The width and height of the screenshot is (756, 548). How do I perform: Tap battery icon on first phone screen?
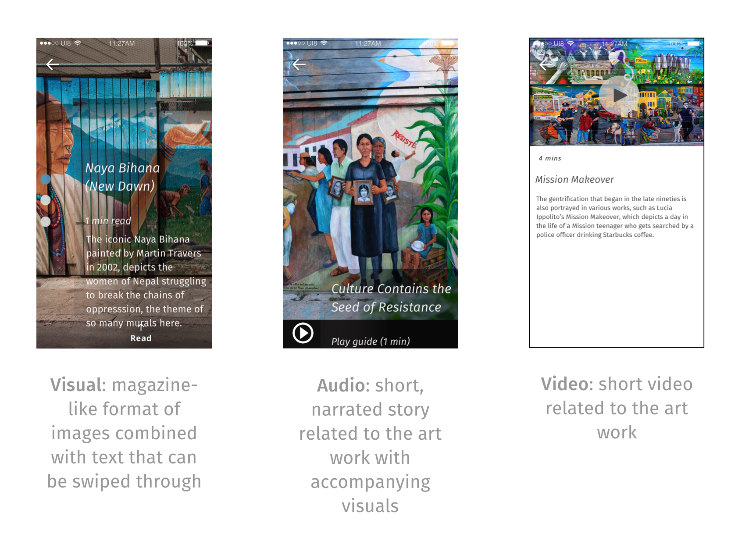tap(203, 43)
